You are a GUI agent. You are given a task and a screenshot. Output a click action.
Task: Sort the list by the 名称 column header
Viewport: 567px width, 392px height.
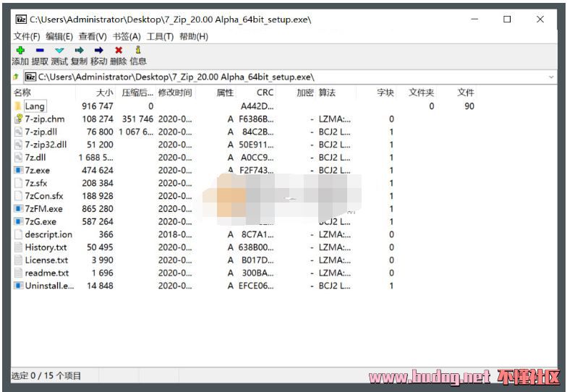pyautogui.click(x=22, y=93)
